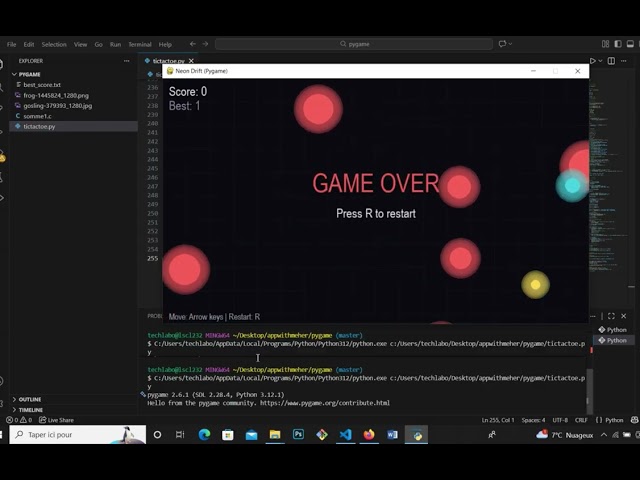
Task: Collapse the PYGAME folder
Action: 29,74
